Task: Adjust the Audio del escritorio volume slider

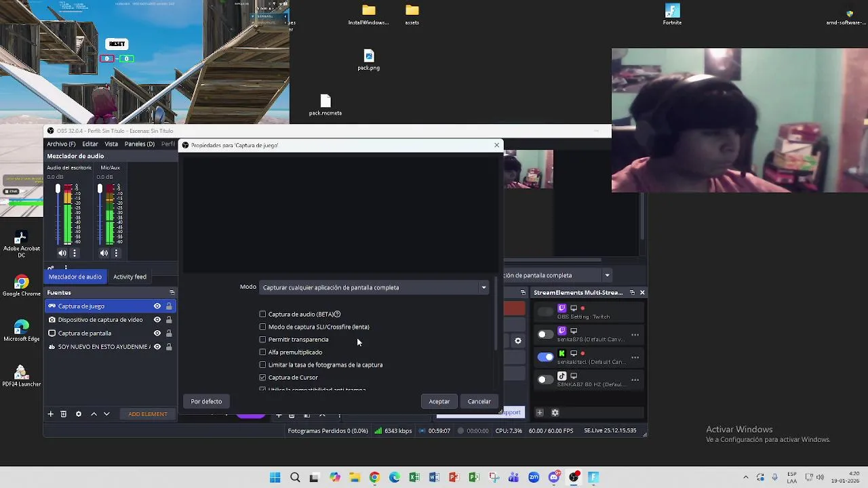Action: coord(58,213)
